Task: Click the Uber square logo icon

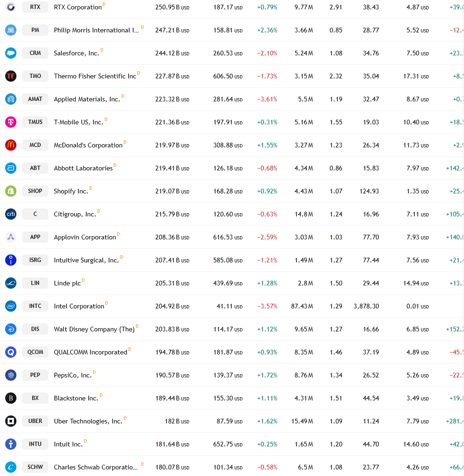Action: point(11,421)
